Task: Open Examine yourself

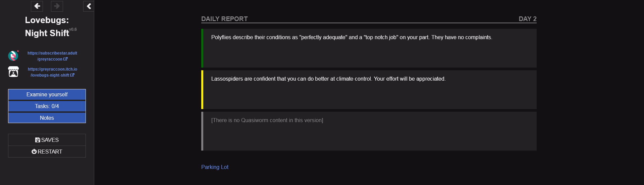Action: 47,94
